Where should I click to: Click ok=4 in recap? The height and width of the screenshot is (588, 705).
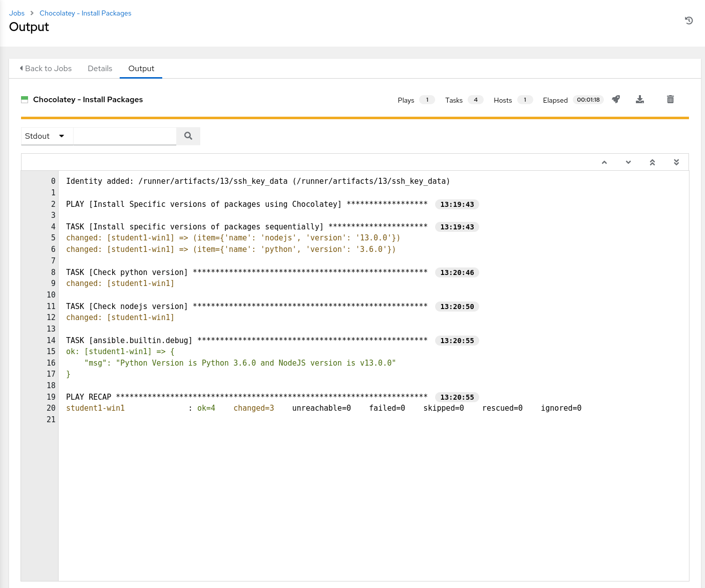click(x=206, y=408)
